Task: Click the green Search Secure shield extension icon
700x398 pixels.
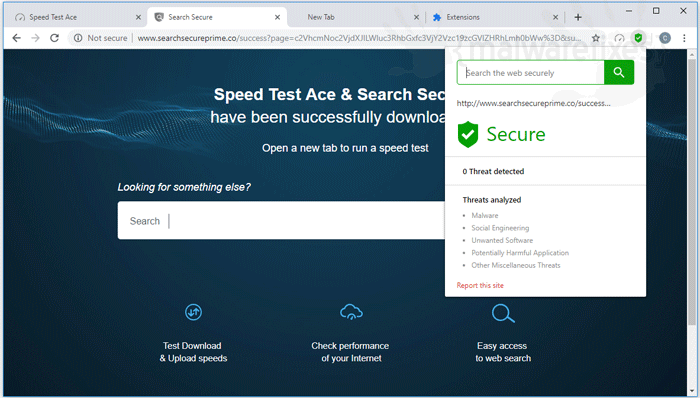Action: (x=638, y=38)
